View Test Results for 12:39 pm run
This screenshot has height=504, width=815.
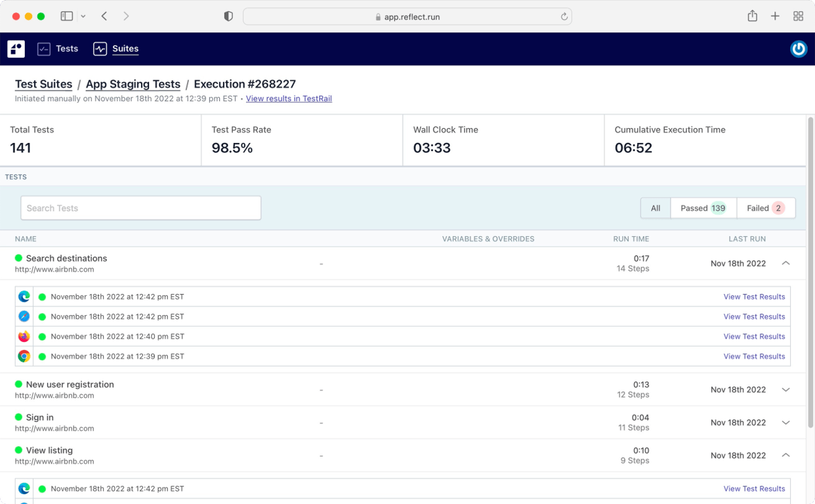[x=754, y=356]
